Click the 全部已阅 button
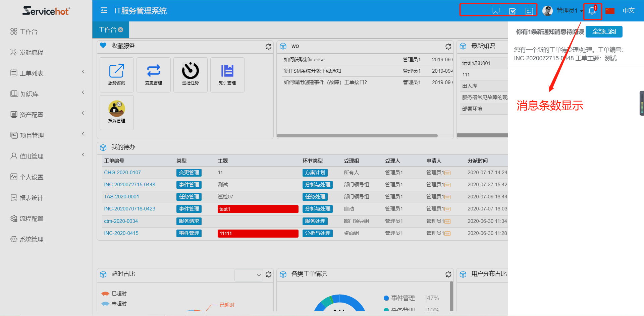Viewport: 644px width, 316px height. click(x=604, y=31)
